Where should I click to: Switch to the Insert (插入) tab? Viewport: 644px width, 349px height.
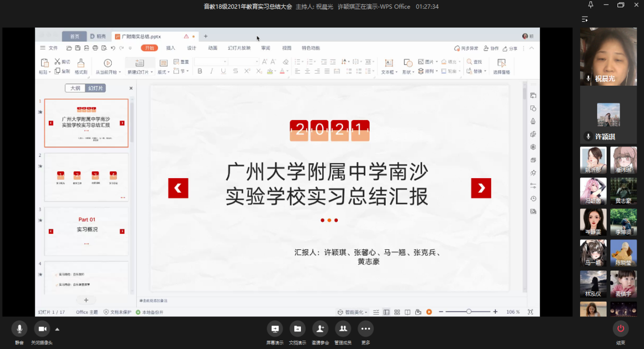point(170,48)
